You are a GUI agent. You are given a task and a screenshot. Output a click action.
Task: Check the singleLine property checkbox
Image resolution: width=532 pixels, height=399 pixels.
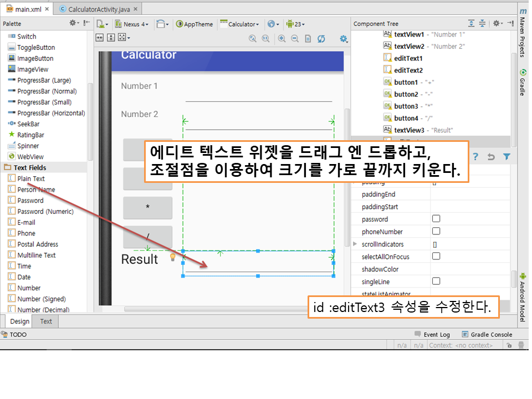(x=436, y=282)
